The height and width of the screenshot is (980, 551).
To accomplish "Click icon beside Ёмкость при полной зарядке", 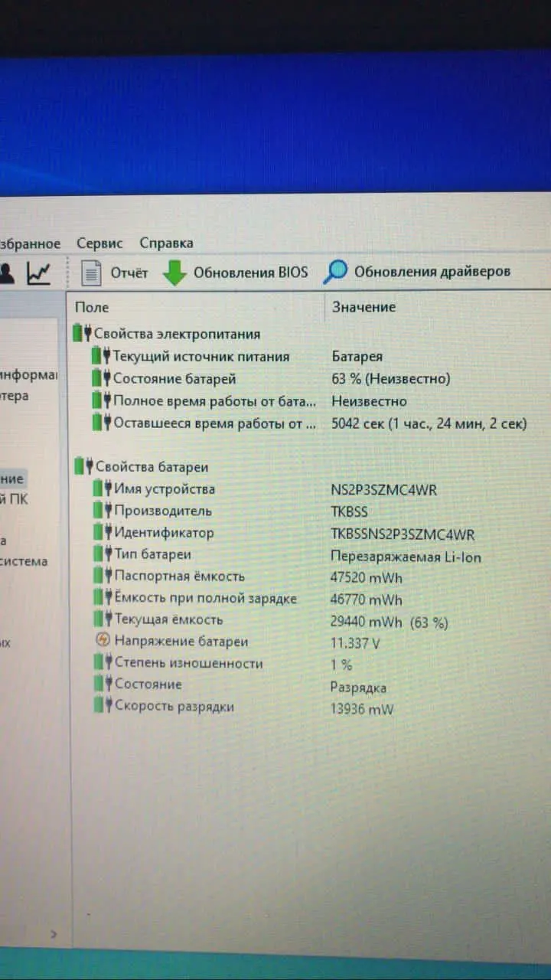I will click(x=102, y=599).
